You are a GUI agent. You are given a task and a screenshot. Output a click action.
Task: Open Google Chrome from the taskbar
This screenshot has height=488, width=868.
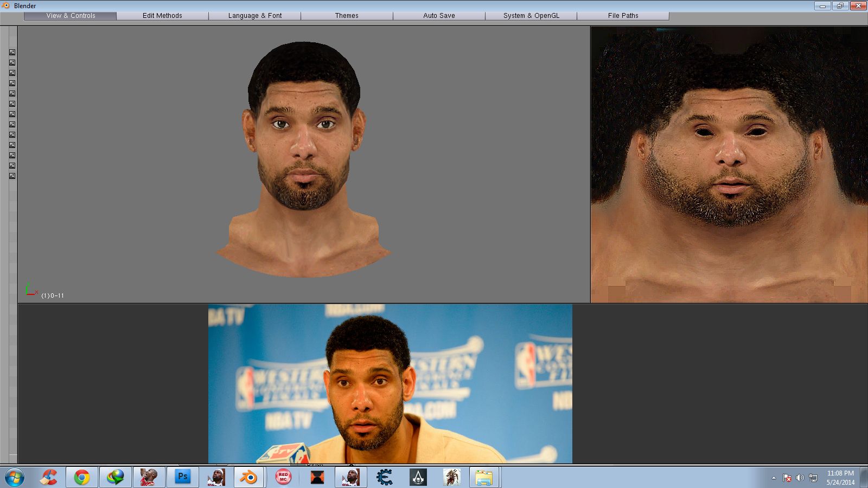coord(82,477)
